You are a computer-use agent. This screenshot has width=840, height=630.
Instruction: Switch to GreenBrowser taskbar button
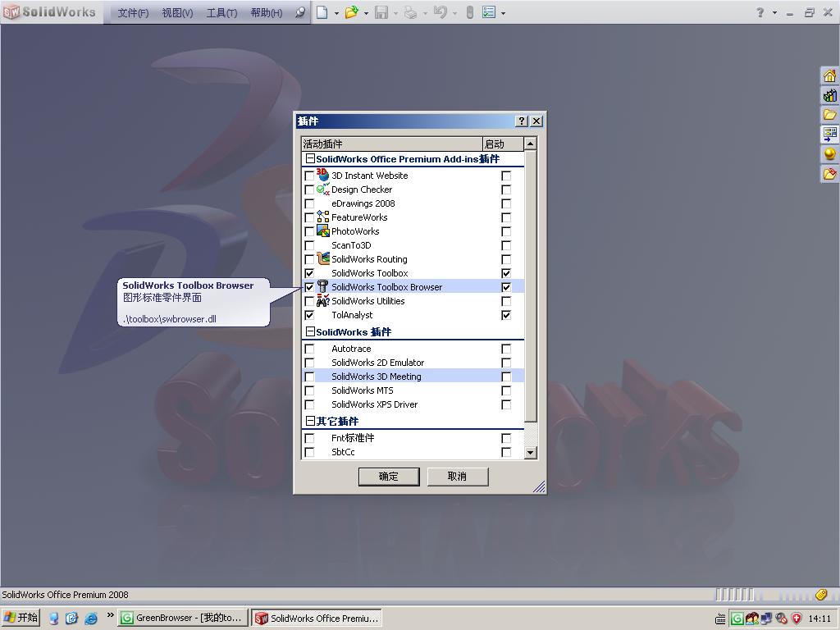[x=183, y=618]
